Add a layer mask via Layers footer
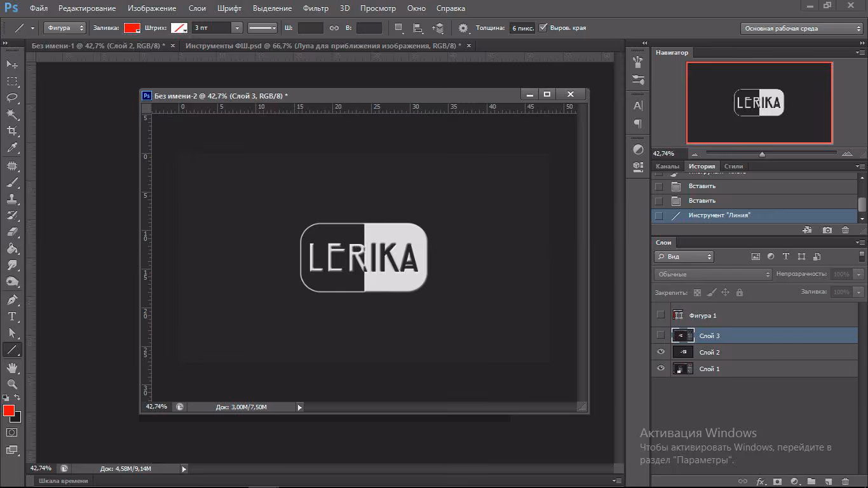The height and width of the screenshot is (488, 868). (776, 482)
